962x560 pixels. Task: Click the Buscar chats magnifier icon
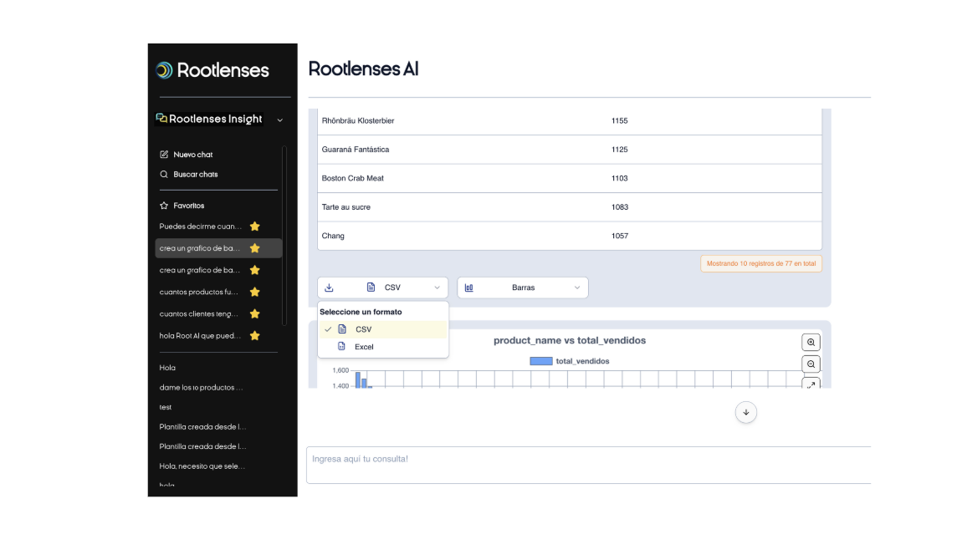click(x=163, y=174)
